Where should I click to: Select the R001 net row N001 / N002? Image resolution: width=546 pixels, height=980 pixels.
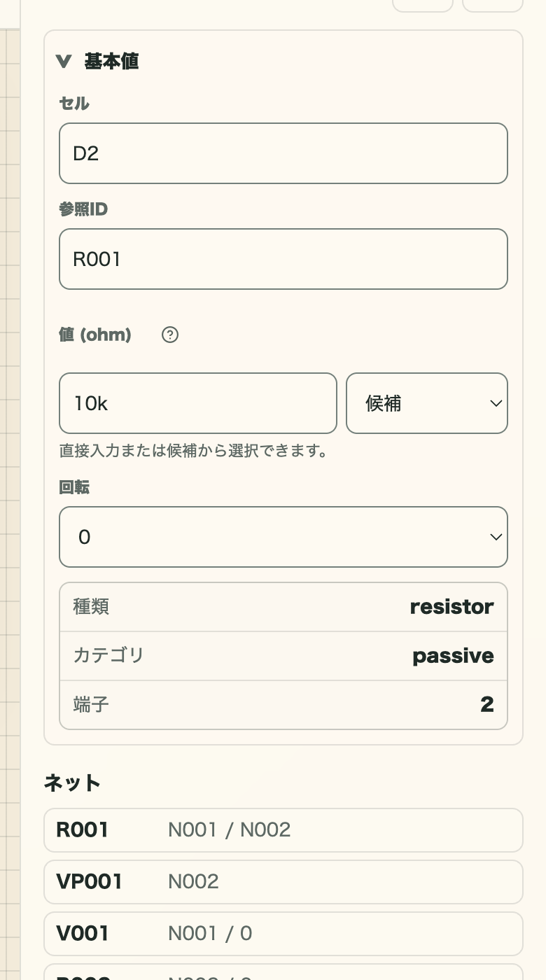[x=283, y=830]
